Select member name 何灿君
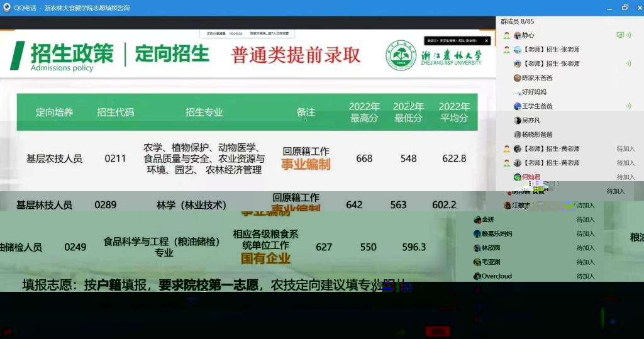This screenshot has height=339, width=644. 531,177
